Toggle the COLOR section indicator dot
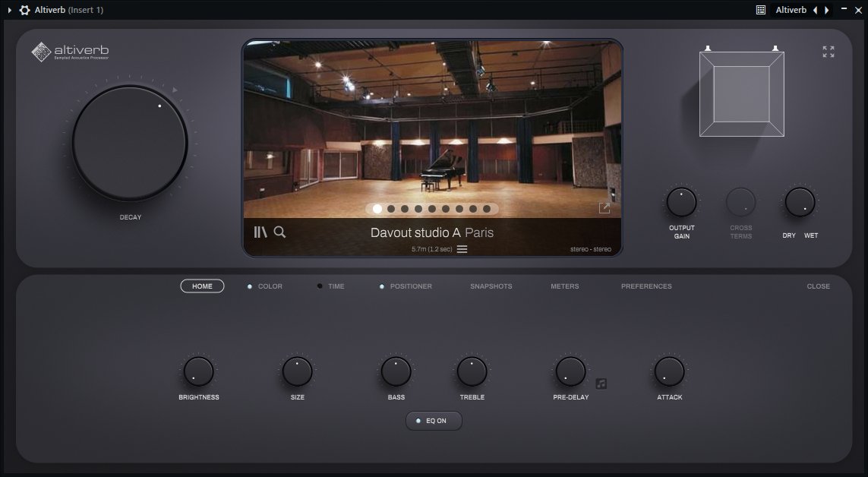 (x=250, y=286)
